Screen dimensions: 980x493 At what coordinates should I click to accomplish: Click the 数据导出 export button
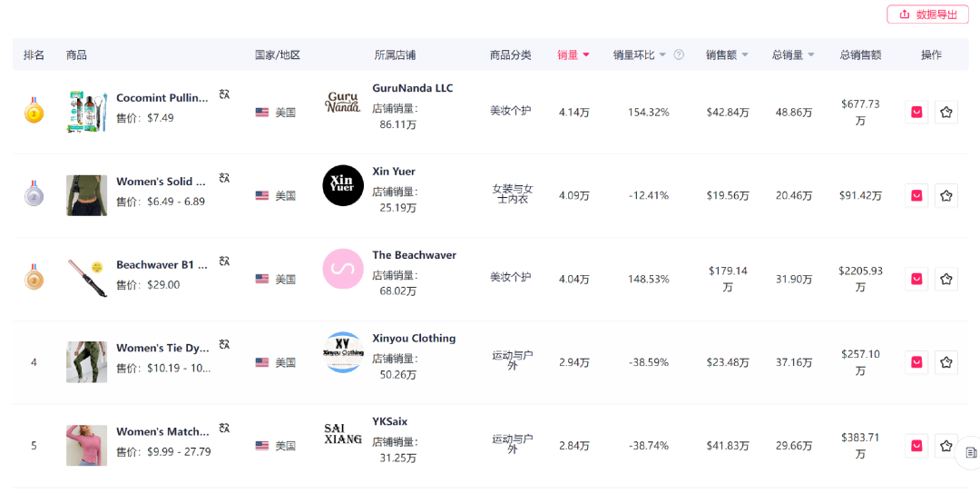[x=927, y=15]
